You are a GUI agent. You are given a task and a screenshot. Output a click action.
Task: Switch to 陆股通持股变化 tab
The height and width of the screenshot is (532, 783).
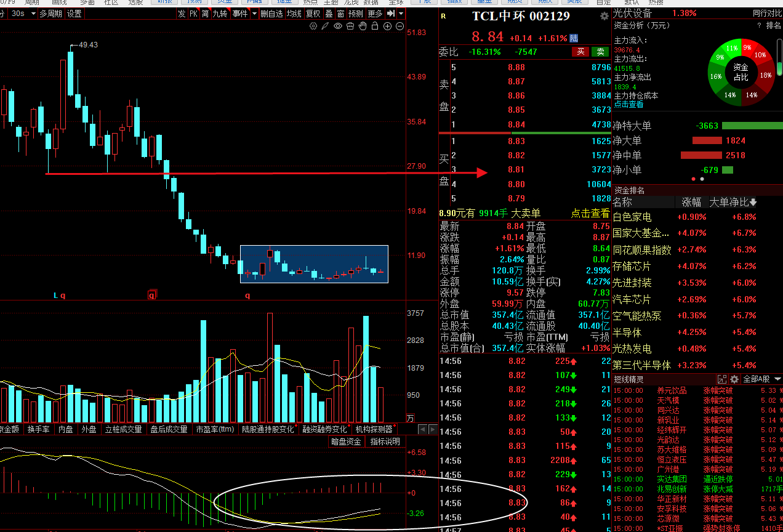(269, 429)
